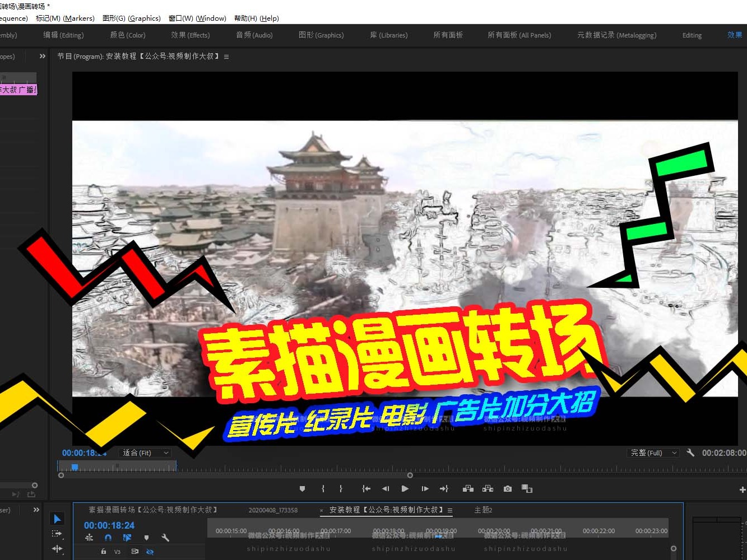The height and width of the screenshot is (560, 747).
Task: Toggle linked selection in timeline
Action: 127,538
